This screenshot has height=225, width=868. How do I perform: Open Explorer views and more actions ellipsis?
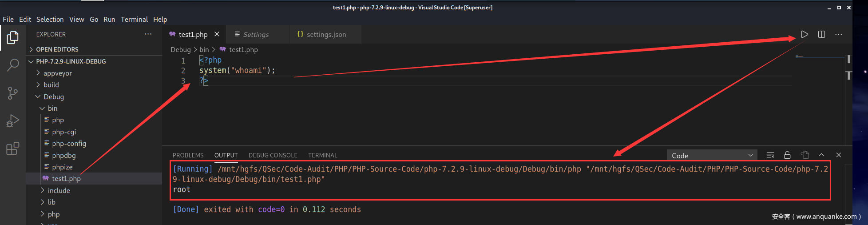[148, 34]
